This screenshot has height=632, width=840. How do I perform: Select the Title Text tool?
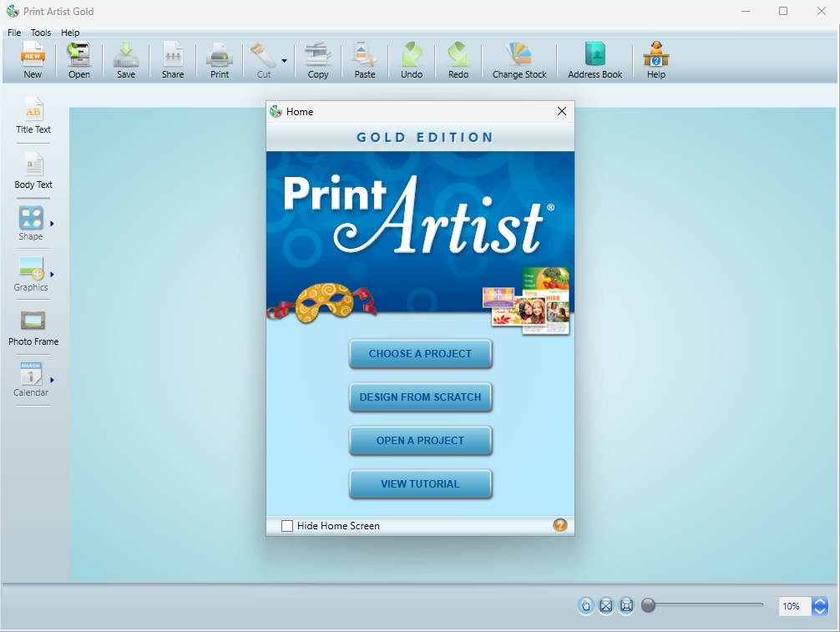[33, 115]
